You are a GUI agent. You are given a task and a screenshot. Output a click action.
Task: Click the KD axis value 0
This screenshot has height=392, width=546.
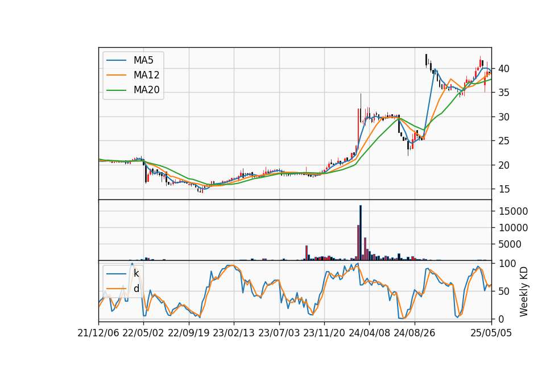pyautogui.click(x=500, y=319)
